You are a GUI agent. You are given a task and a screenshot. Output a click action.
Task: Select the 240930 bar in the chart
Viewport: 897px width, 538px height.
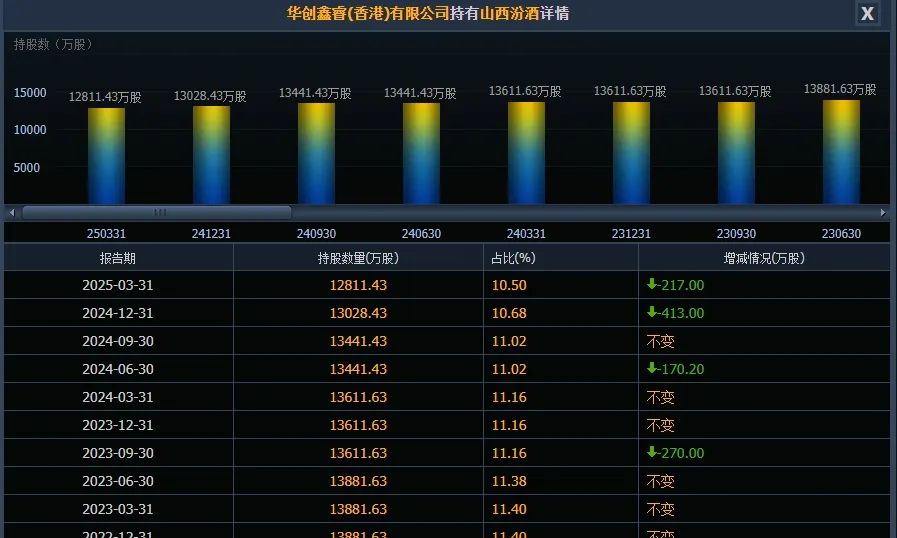[316, 153]
